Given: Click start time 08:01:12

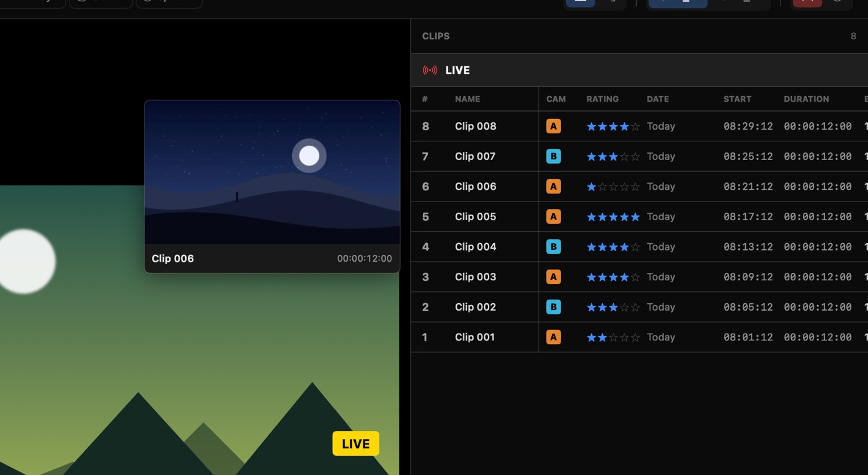Looking at the screenshot, I should 748,337.
